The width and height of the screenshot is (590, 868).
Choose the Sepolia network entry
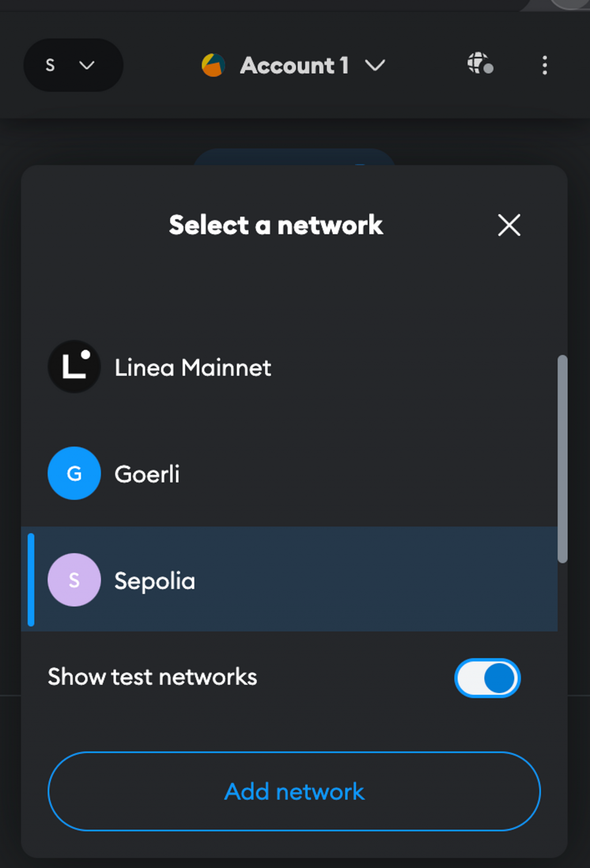click(154, 581)
